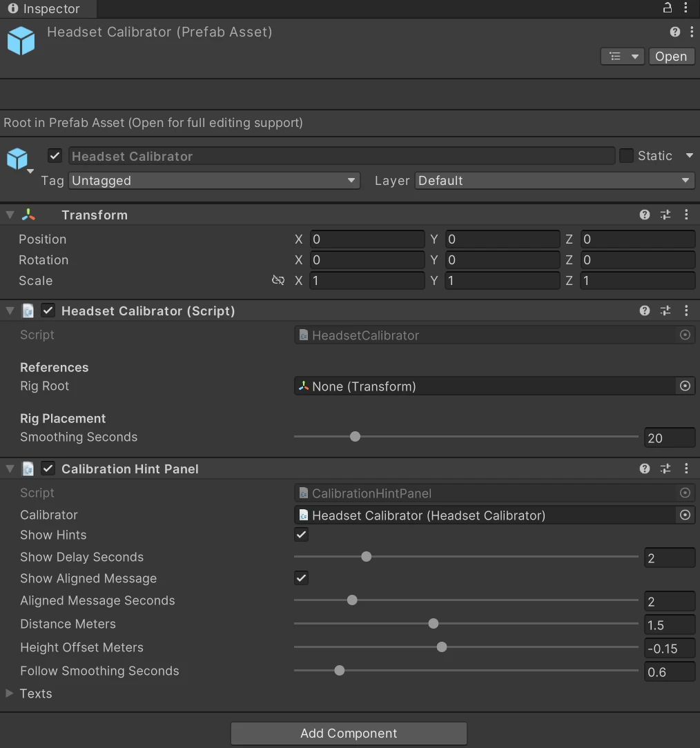Disable the Headset Calibrator (Script) component checkbox
700x748 pixels.
point(48,311)
